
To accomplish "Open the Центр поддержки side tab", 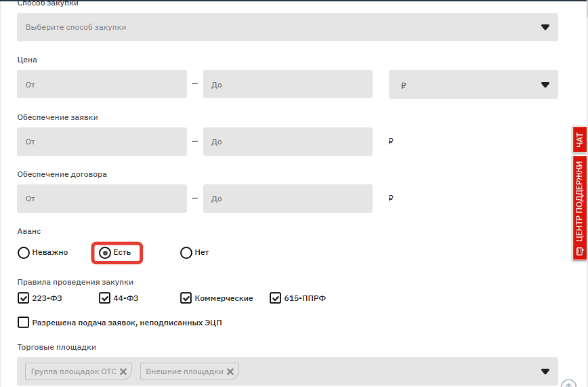I will click(x=580, y=207).
